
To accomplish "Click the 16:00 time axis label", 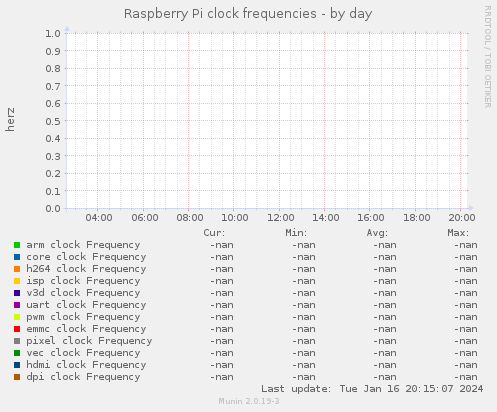I will (371, 218).
